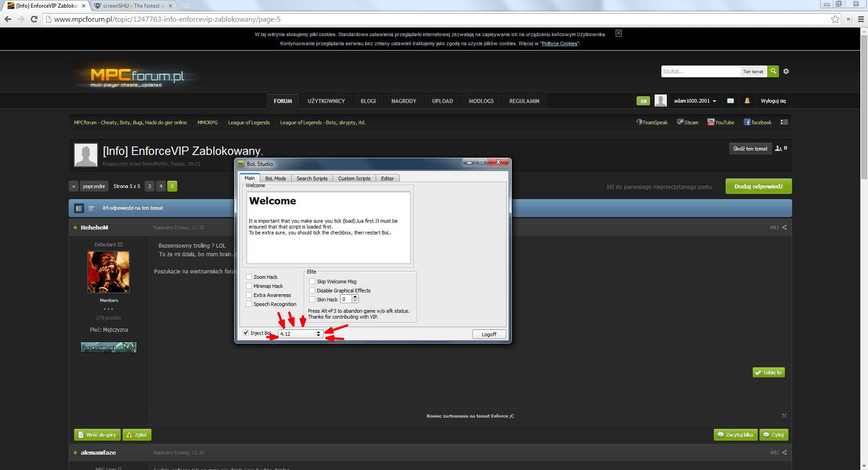868x470 pixels.
Task: Click the forum search input field
Action: (700, 71)
